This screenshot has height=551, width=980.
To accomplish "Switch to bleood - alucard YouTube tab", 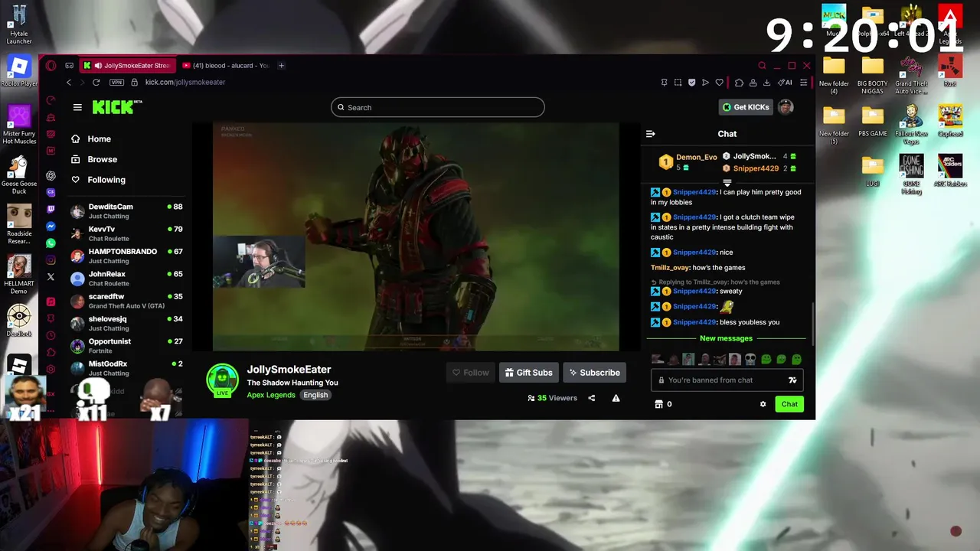I will point(225,66).
